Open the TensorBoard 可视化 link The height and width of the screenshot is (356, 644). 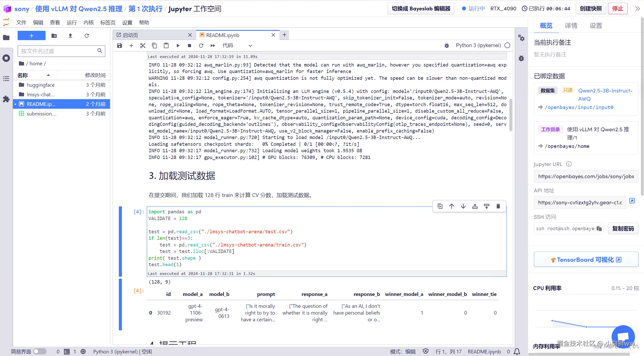pyautogui.click(x=586, y=259)
